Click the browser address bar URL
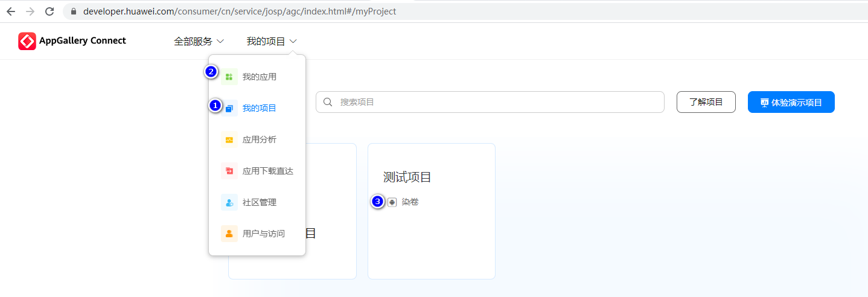This screenshot has width=868, height=297. click(240, 11)
